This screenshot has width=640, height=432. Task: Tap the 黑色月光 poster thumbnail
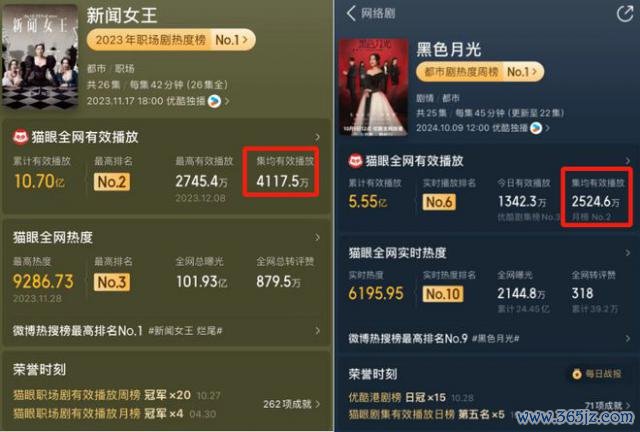373,87
